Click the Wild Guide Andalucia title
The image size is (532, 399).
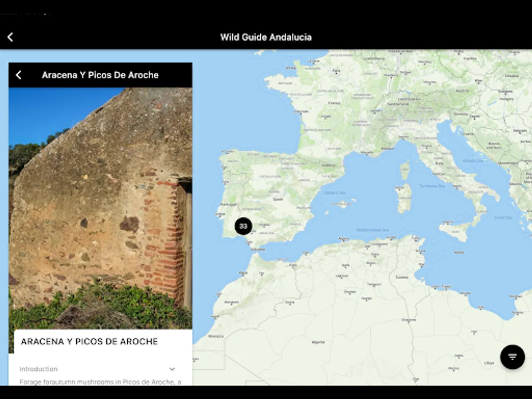click(266, 37)
